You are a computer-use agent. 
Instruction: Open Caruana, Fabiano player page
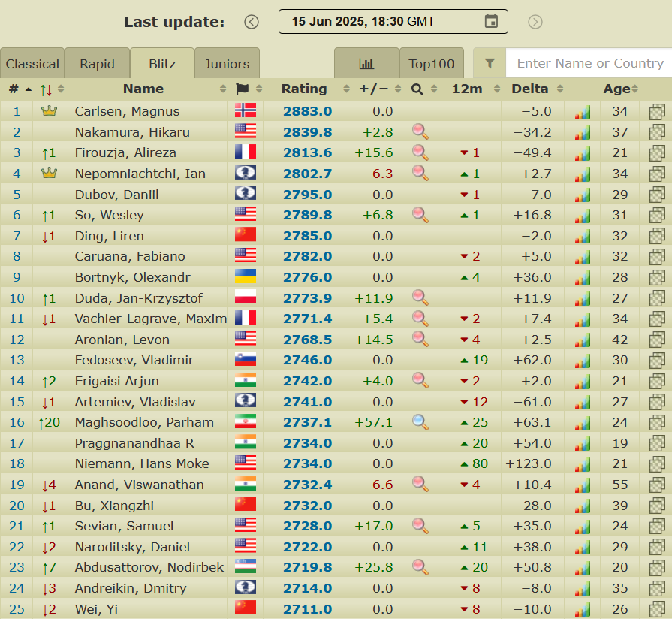pos(130,256)
